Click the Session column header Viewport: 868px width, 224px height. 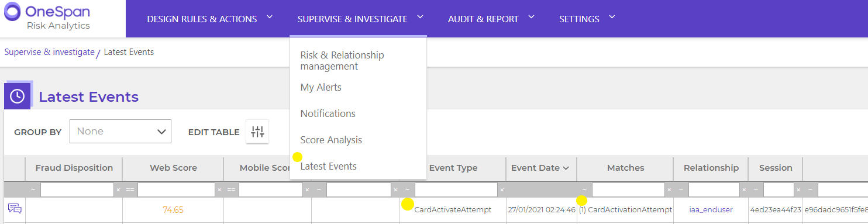(776, 168)
